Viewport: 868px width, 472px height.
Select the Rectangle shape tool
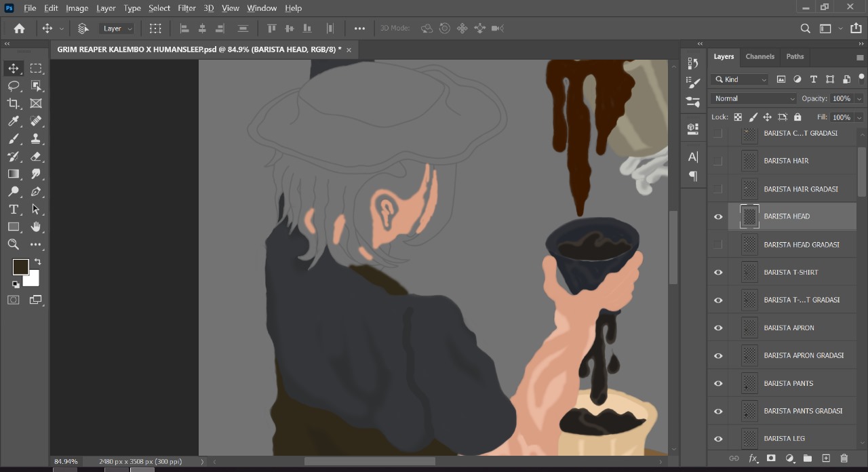pos(14,227)
